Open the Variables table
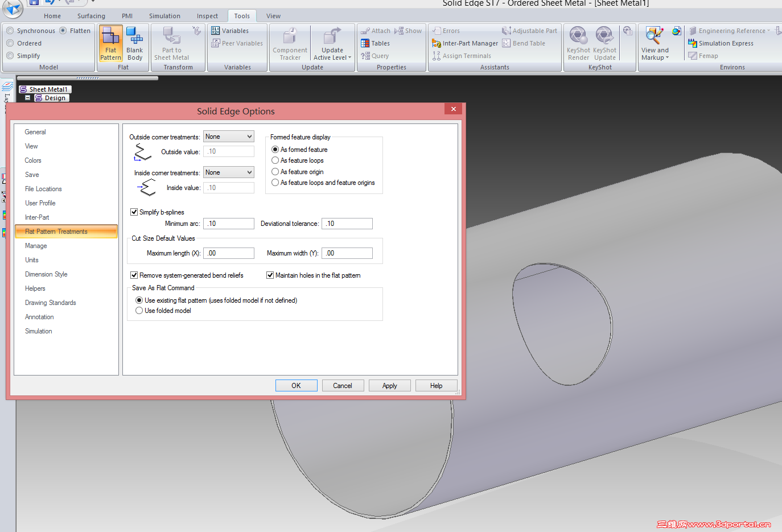 [x=230, y=31]
